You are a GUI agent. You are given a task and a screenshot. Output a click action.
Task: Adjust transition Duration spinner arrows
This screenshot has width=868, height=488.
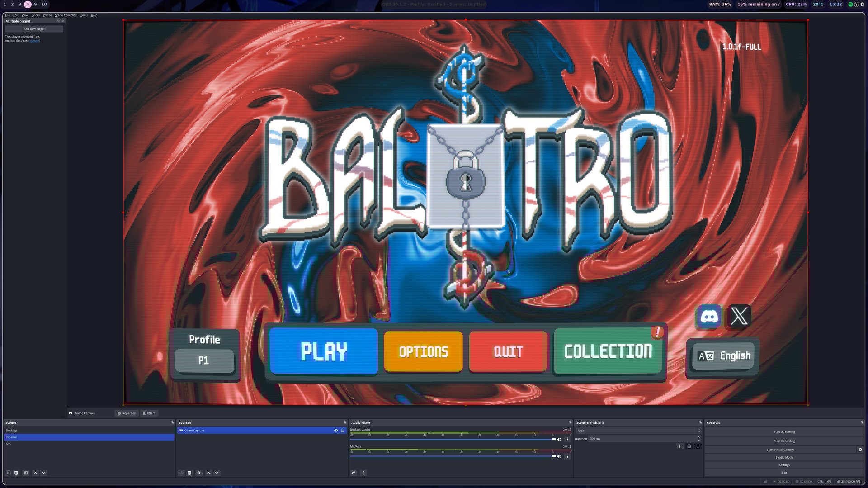[699, 439]
